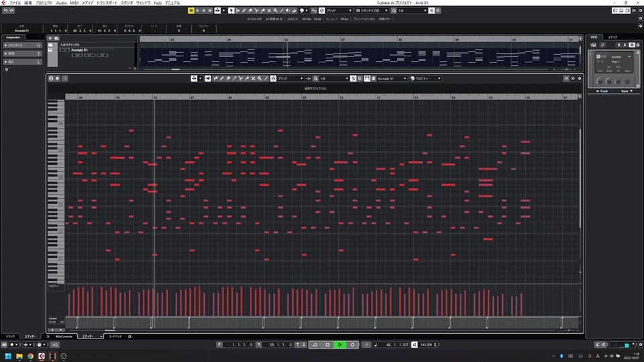Open Kontakt 01 part selection dropdown

392,78
